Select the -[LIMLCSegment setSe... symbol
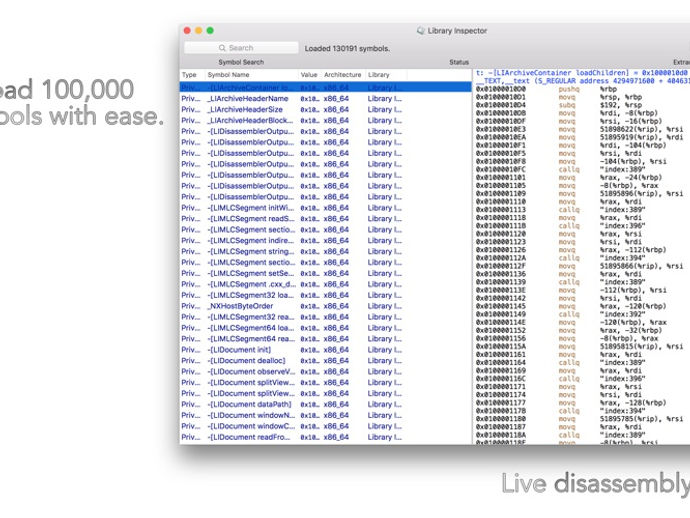This screenshot has height=518, width=690. (x=326, y=273)
